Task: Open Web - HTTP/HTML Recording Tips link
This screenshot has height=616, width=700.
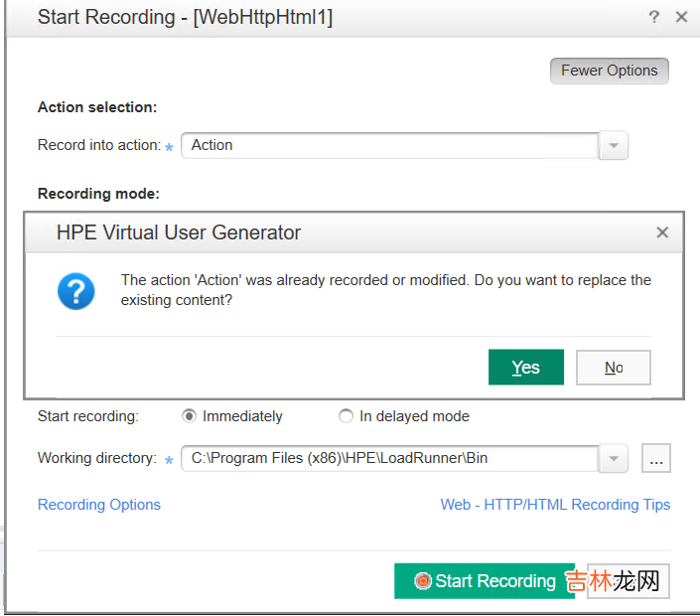Action: click(x=555, y=505)
